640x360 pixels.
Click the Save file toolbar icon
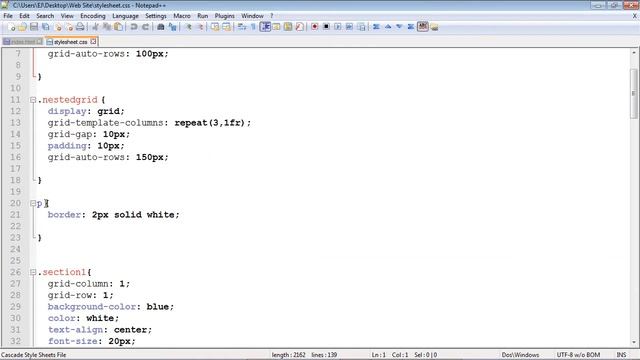tap(34, 27)
